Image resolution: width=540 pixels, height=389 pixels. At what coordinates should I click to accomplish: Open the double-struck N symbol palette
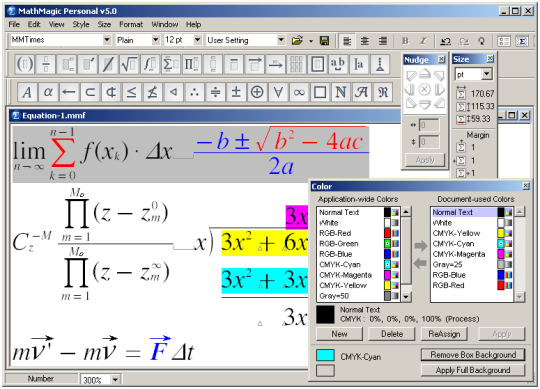(341, 92)
